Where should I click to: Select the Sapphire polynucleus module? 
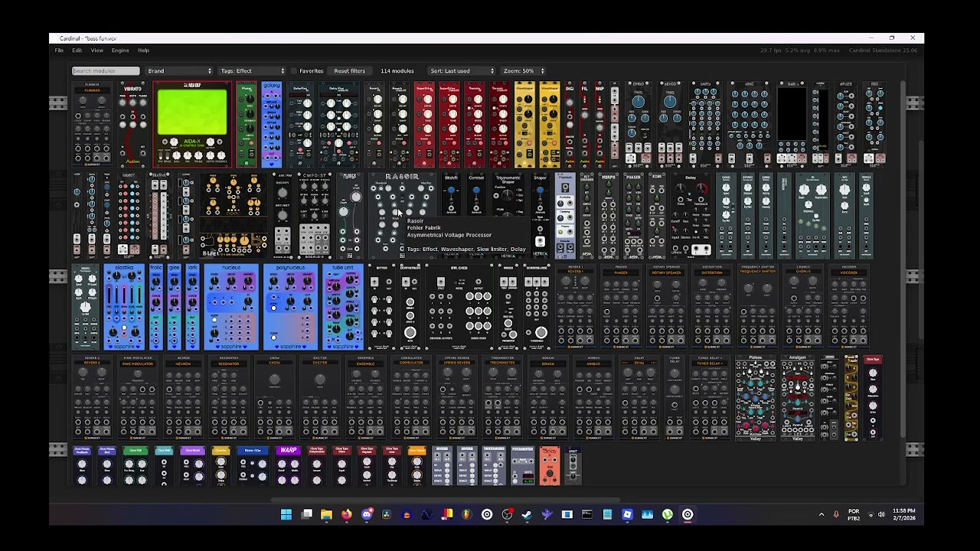[x=290, y=307]
